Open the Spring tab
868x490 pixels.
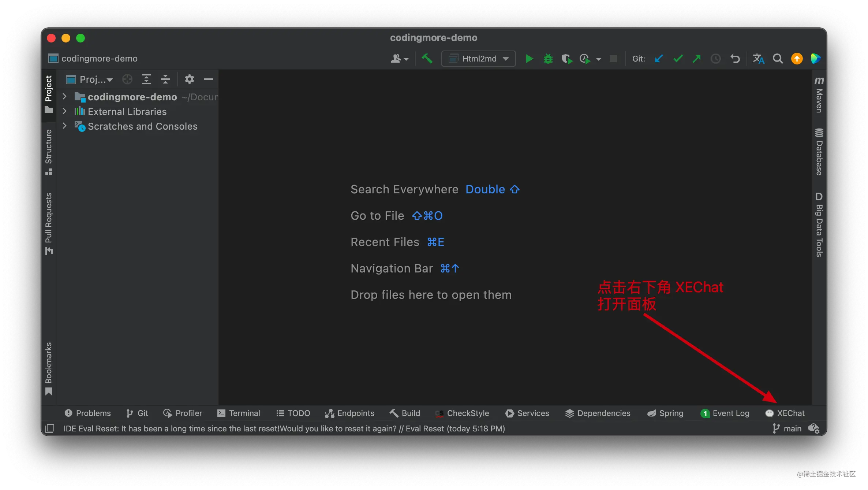(665, 413)
